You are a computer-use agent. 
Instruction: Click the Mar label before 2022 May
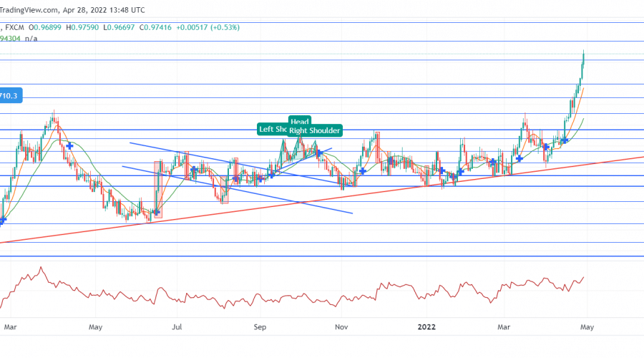click(x=504, y=327)
